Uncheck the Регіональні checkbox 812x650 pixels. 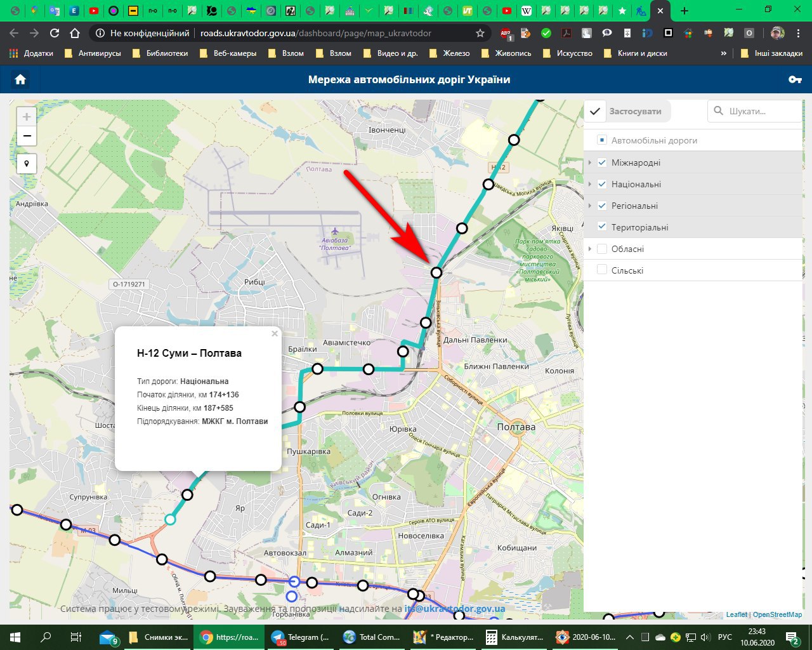tap(602, 206)
